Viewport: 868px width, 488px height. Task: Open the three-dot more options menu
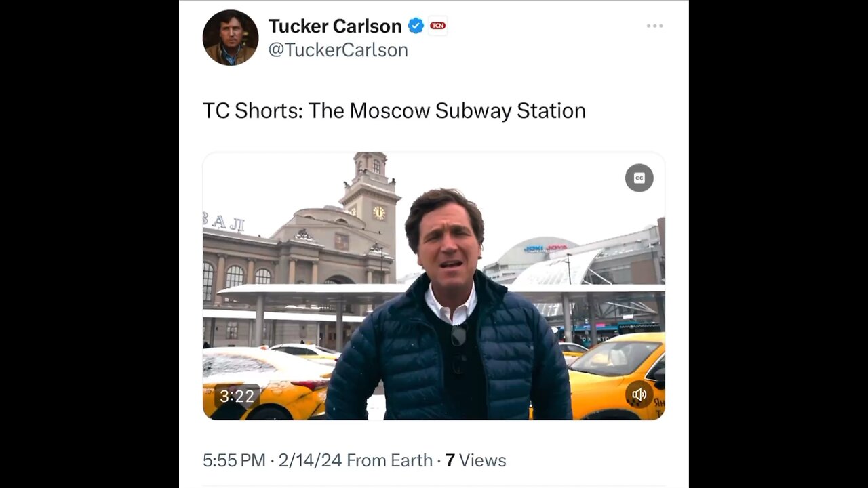pos(654,26)
